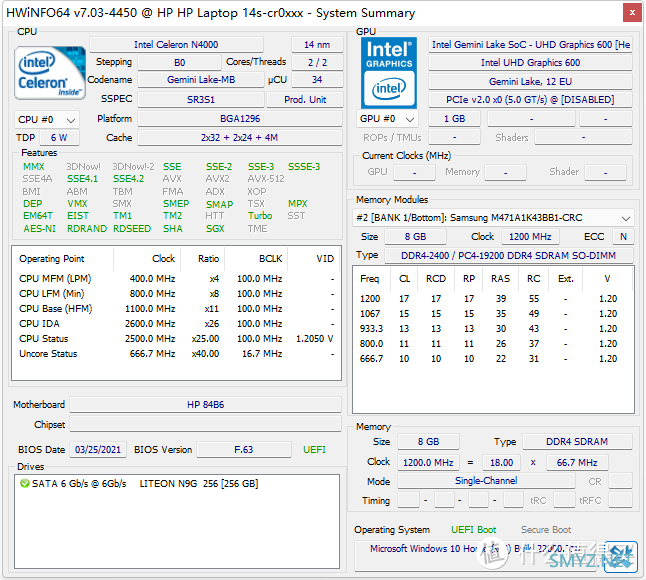Select the Uncore Status row
The width and height of the screenshot is (646, 580).
(x=176, y=354)
